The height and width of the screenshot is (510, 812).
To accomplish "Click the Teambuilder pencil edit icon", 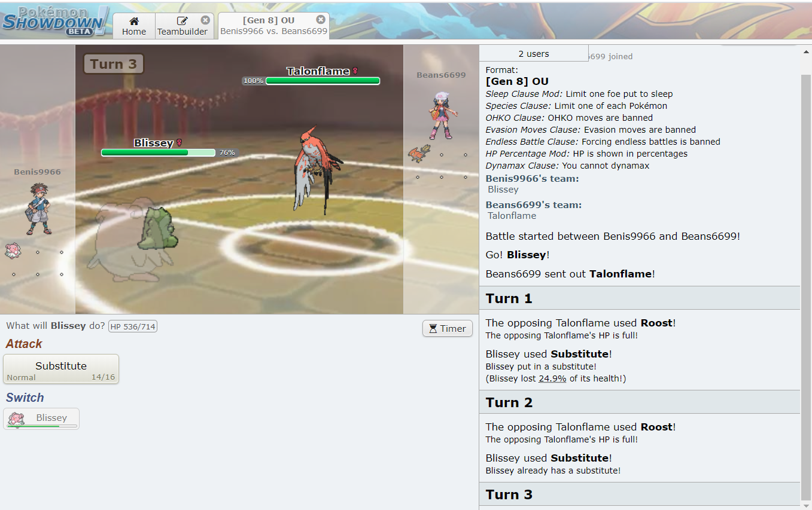I will point(183,21).
